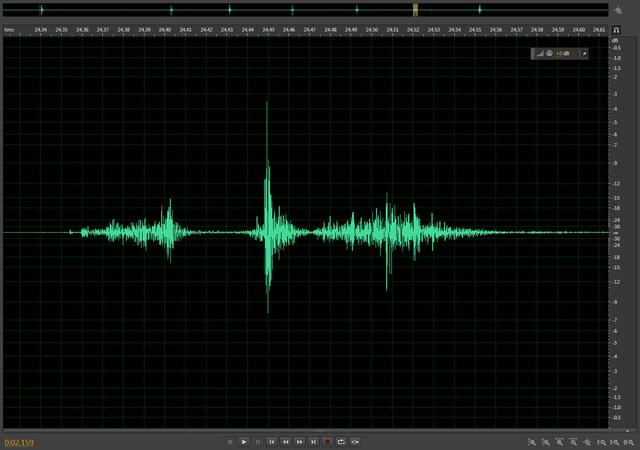Screen dimensions: 640x450
Task: Start recording with the red Record button
Action: [327, 442]
